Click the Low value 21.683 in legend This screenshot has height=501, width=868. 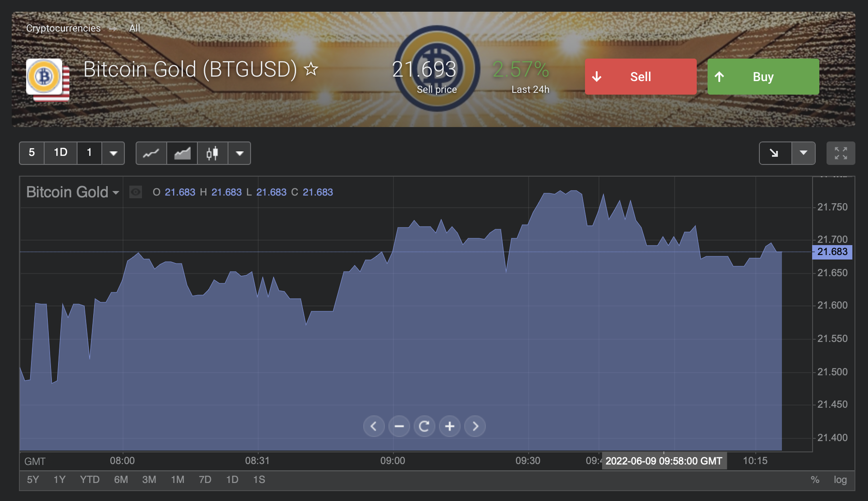click(x=271, y=192)
